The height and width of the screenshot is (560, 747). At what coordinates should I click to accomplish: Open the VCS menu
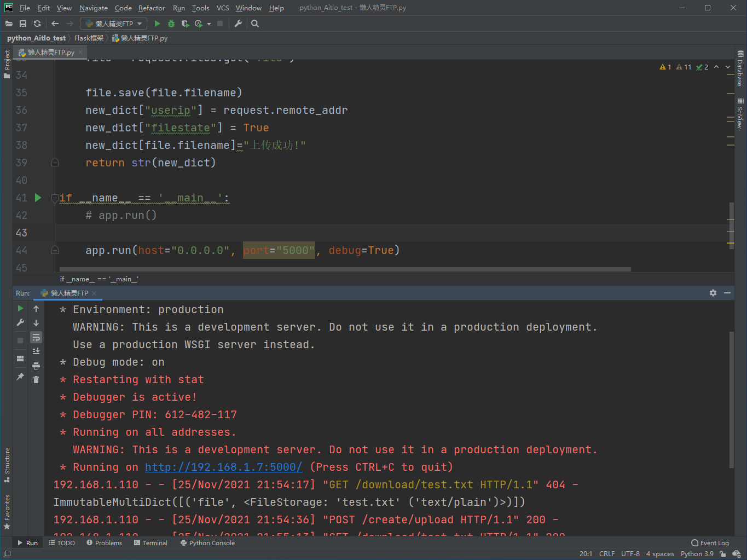click(x=223, y=8)
